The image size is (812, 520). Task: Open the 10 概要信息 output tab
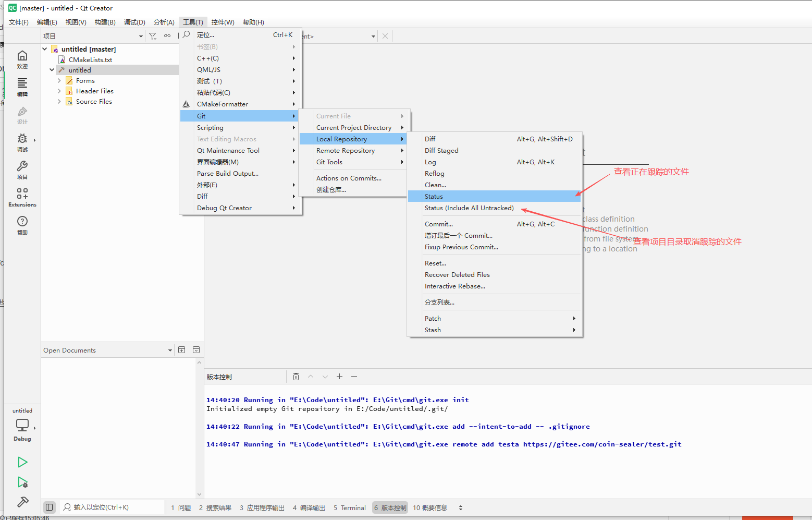pos(430,507)
